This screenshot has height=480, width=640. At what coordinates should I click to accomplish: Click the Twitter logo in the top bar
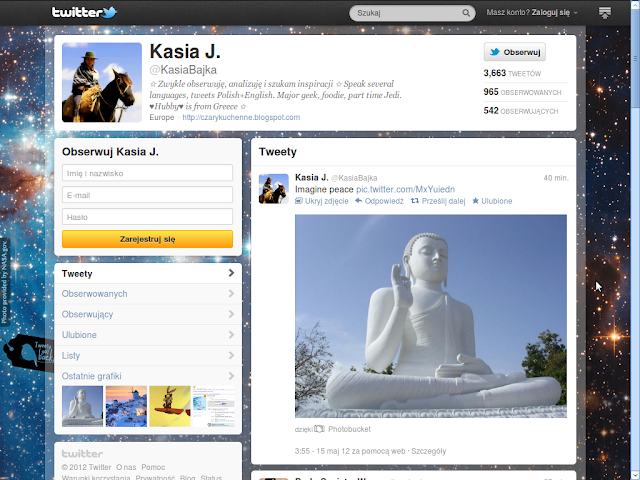coord(84,12)
